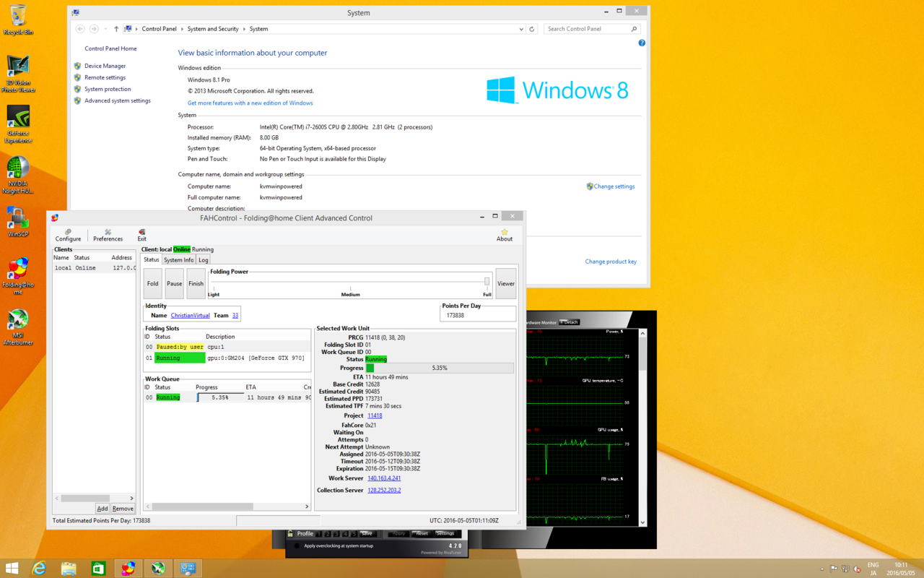Open the Windows Store taskbar icon
This screenshot has width=924, height=578.
(x=98, y=568)
